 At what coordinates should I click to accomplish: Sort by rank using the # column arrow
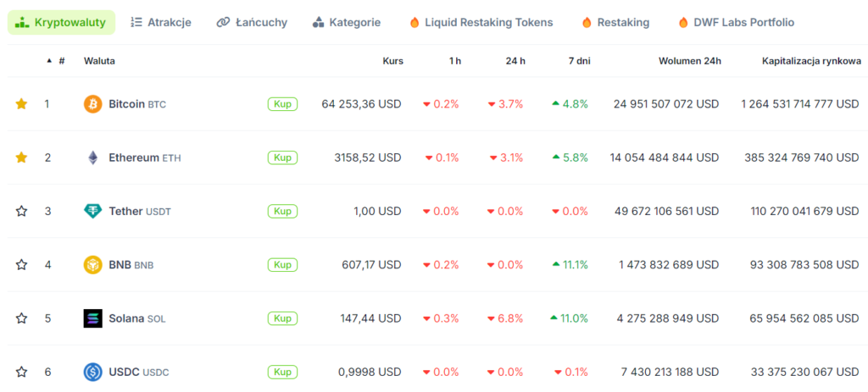pos(49,61)
